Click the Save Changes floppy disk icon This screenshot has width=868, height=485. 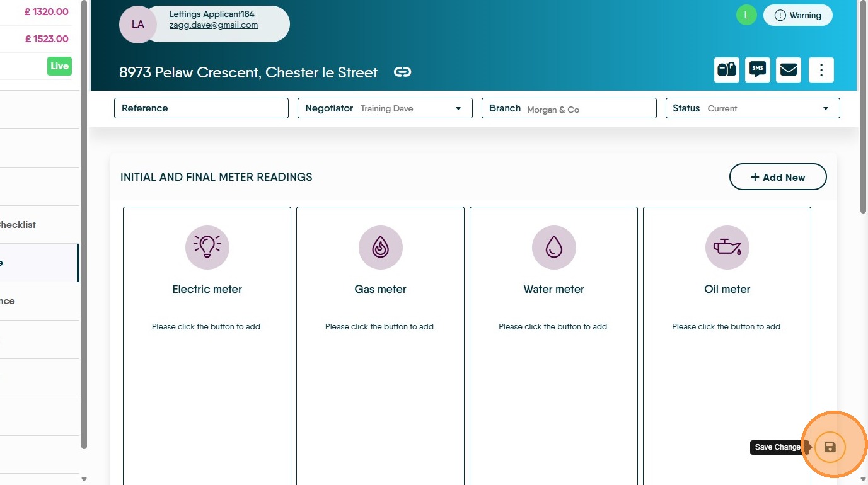[830, 447]
